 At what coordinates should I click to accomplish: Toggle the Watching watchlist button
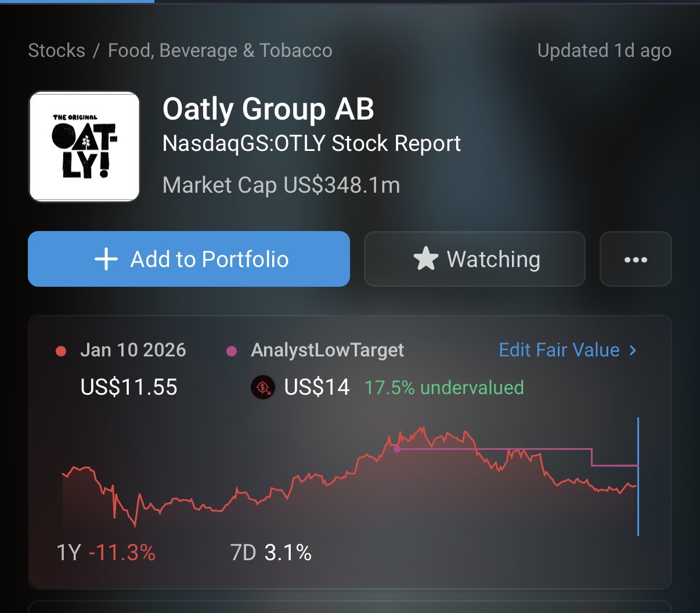click(x=475, y=259)
